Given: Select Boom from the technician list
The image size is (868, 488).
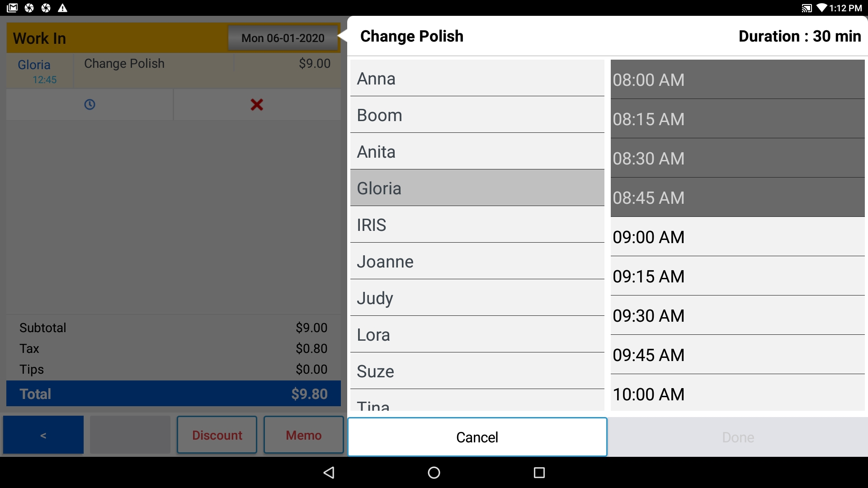Looking at the screenshot, I should [x=477, y=114].
